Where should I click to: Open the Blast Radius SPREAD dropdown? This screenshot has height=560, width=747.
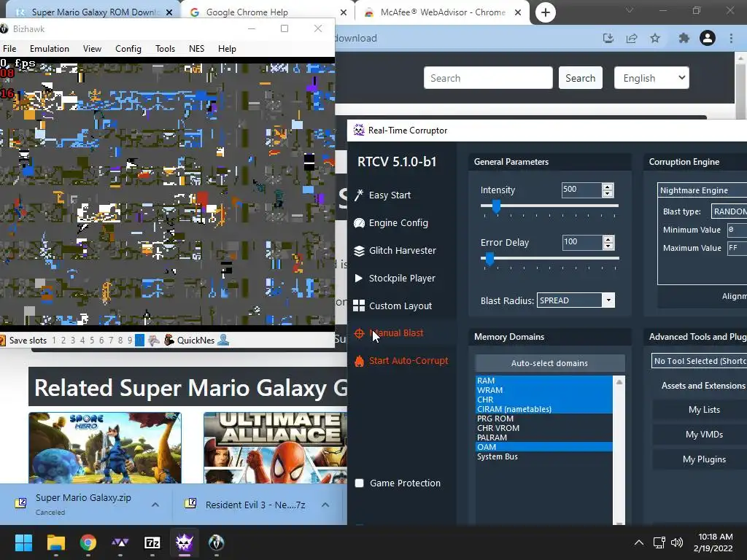576,300
